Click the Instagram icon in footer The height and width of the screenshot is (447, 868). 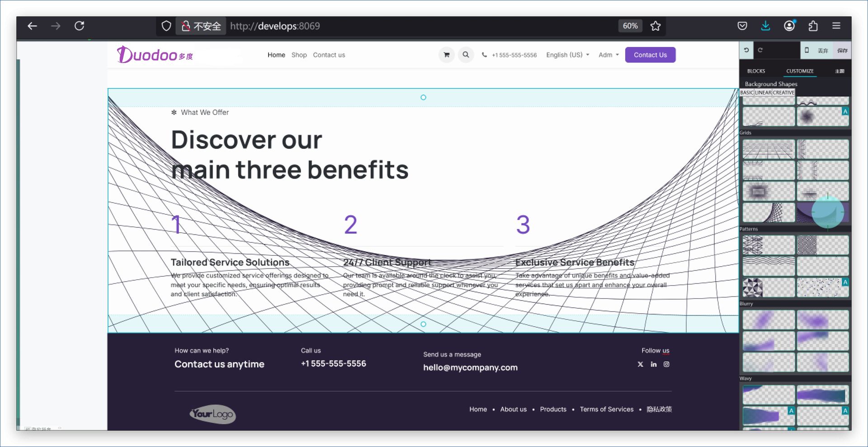[x=666, y=364]
